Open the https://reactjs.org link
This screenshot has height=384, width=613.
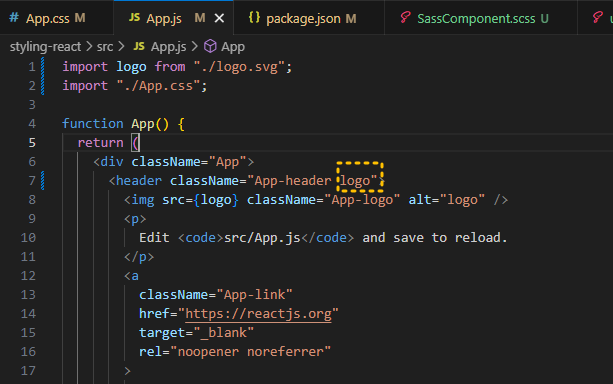(258, 314)
